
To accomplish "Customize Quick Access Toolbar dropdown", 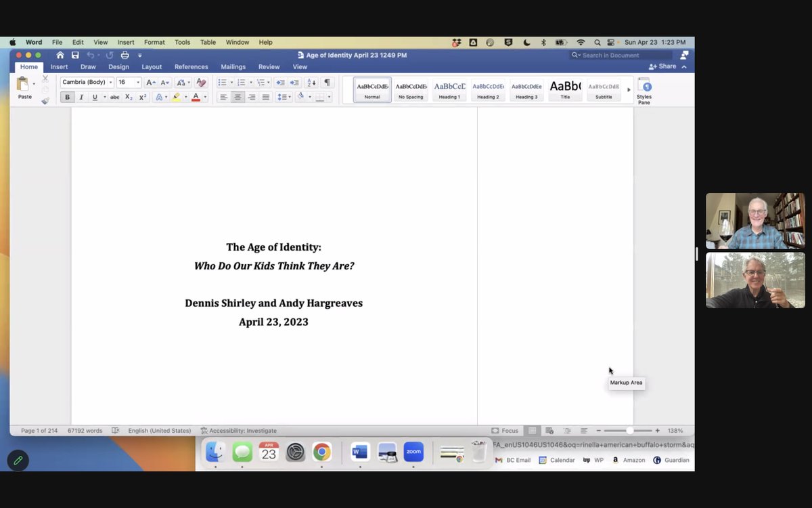I will [x=140, y=55].
